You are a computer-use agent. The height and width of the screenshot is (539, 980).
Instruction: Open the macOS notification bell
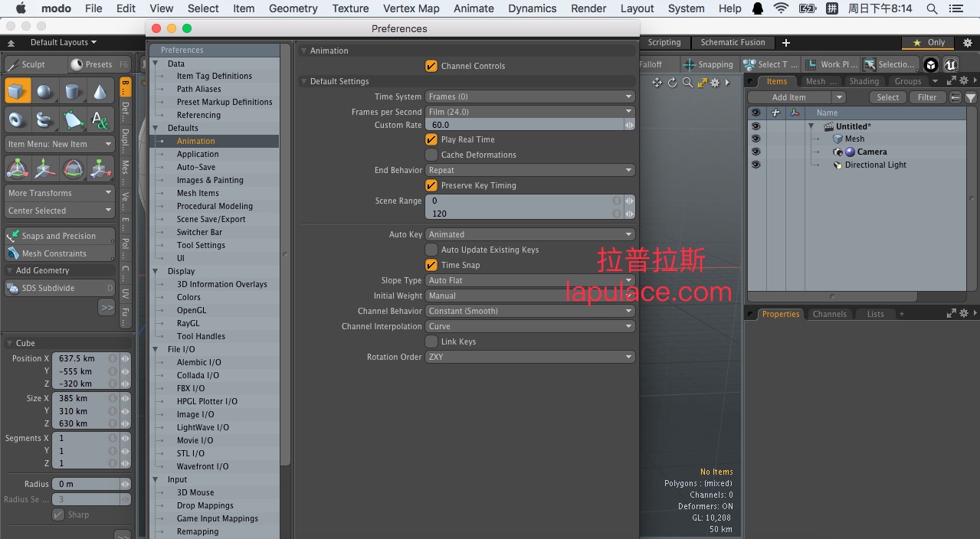pyautogui.click(x=758, y=8)
